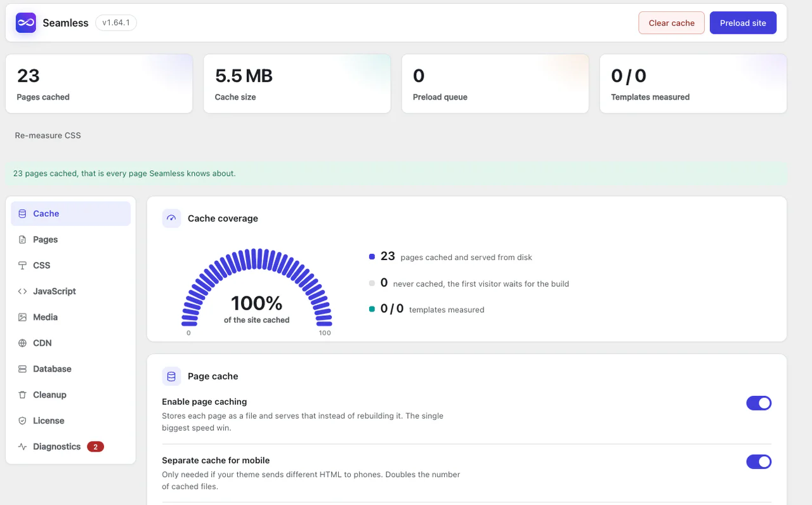Click the Clear cache button
The width and height of the screenshot is (812, 505).
pos(671,23)
